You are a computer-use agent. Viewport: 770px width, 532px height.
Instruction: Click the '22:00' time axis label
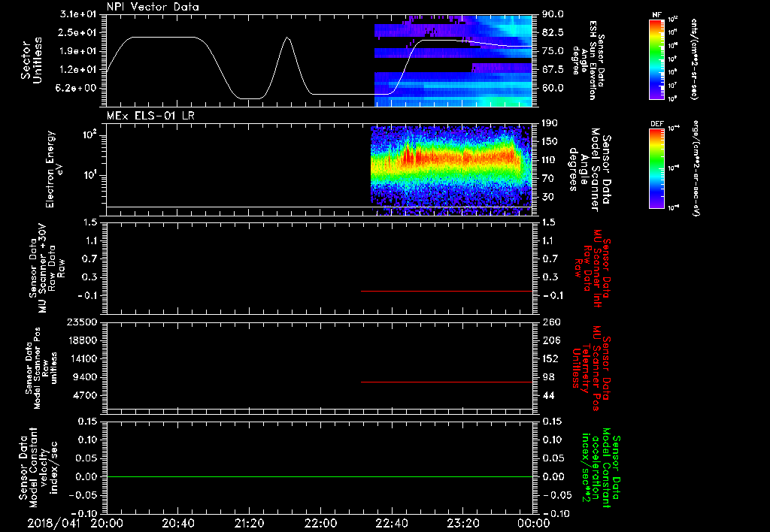(320, 523)
